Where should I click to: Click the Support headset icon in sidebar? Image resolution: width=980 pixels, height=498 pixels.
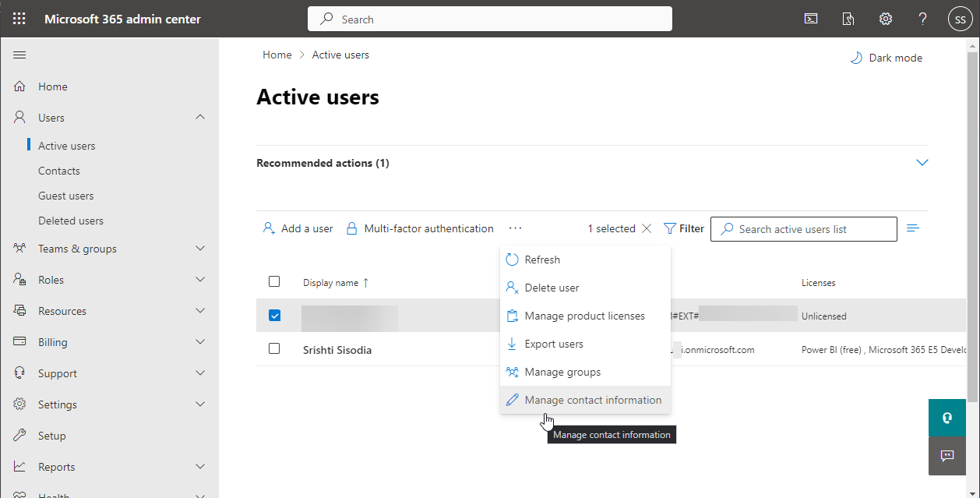click(20, 373)
